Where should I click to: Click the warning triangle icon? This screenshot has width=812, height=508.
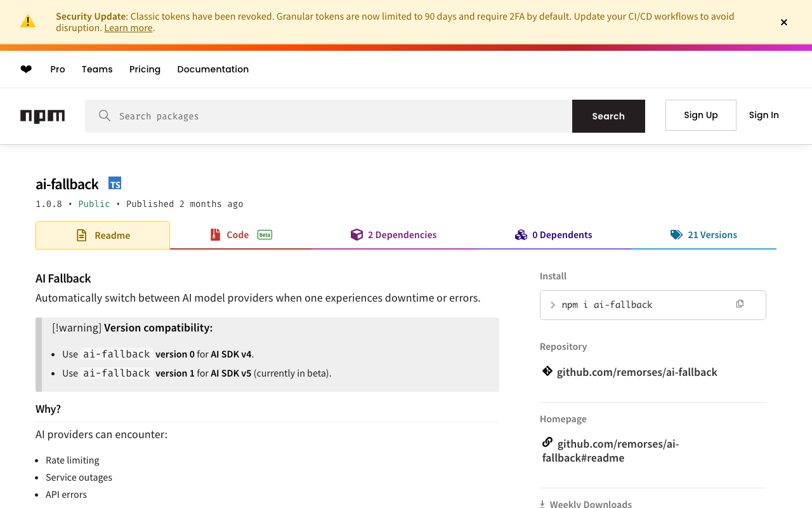[x=28, y=22]
